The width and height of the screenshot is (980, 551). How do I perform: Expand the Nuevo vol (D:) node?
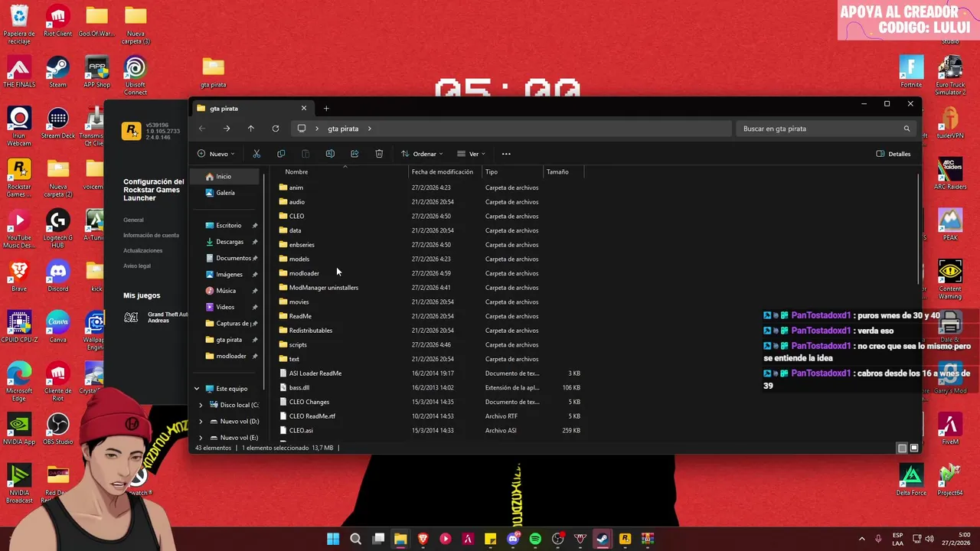(201, 421)
